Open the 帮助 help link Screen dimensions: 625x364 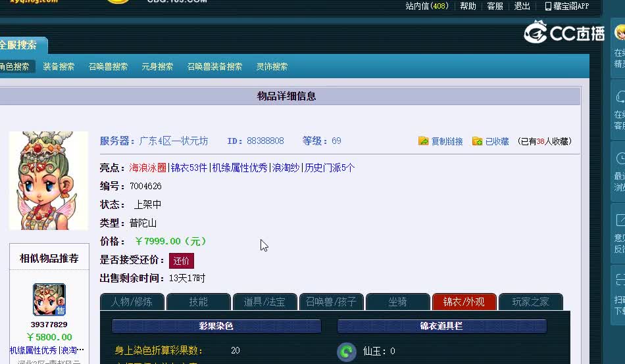pos(468,7)
